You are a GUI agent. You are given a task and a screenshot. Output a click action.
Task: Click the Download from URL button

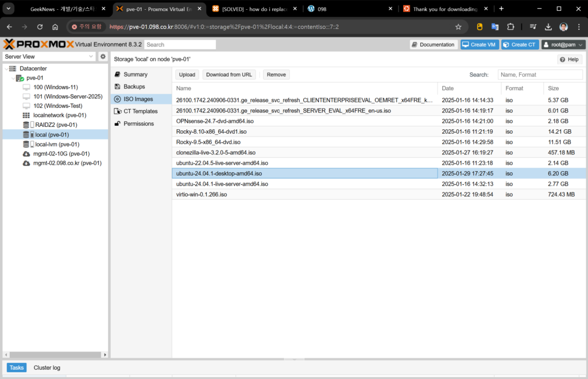click(229, 75)
